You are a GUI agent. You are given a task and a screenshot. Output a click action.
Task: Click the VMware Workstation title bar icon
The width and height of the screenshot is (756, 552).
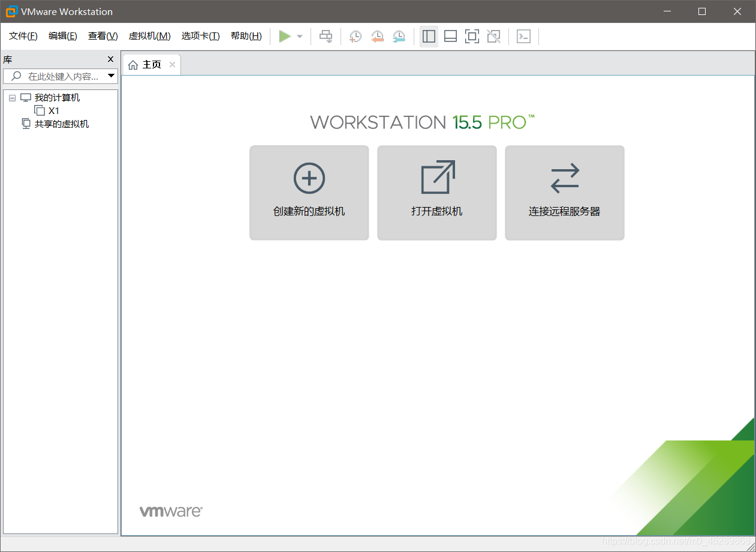click(11, 11)
